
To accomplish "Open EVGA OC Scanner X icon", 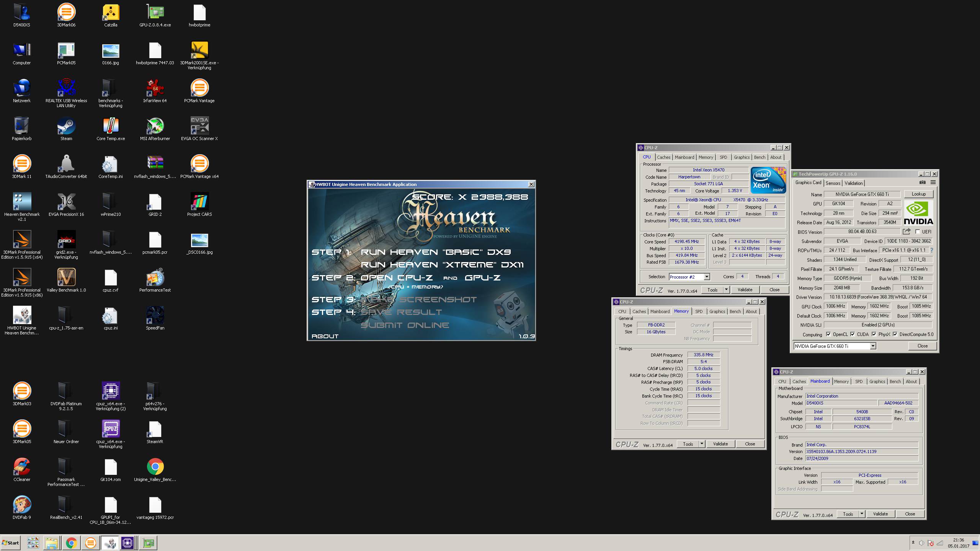I will pos(199,129).
